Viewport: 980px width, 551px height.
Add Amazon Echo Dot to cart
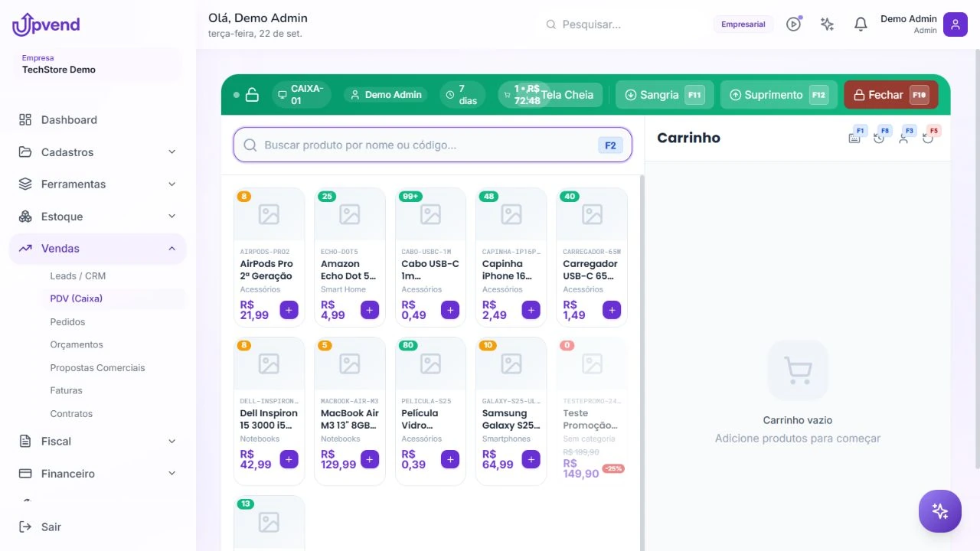(x=370, y=310)
